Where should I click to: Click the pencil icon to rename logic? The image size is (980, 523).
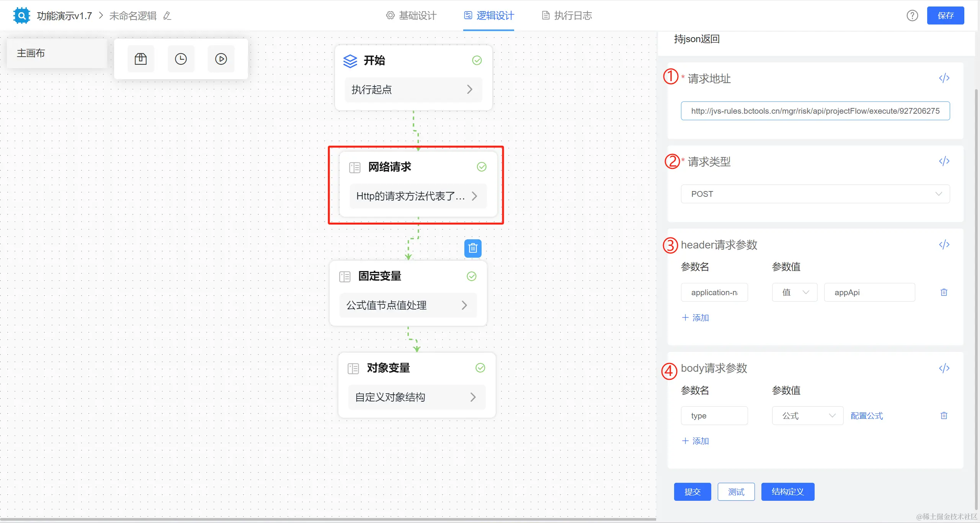[167, 16]
